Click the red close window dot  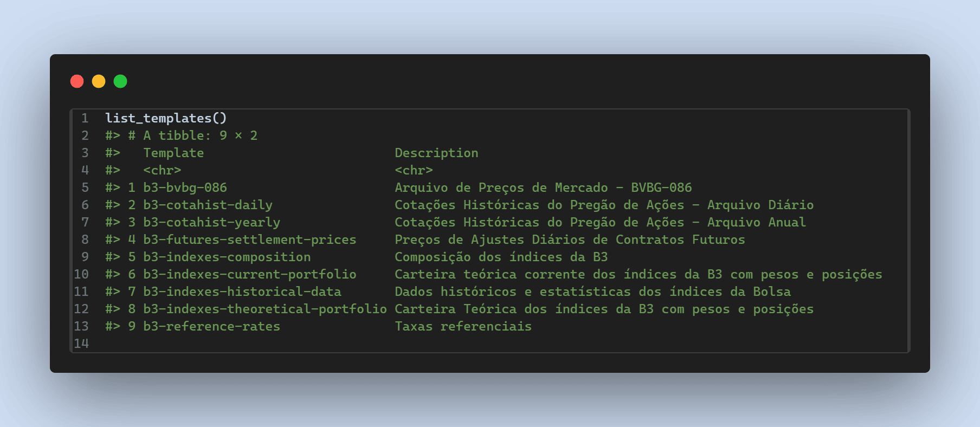click(77, 81)
